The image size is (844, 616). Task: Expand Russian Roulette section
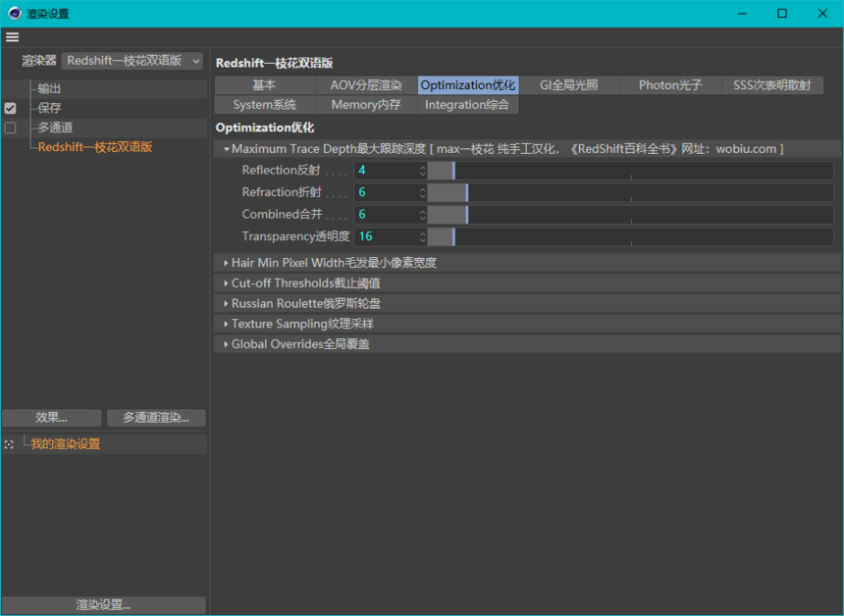pyautogui.click(x=226, y=303)
